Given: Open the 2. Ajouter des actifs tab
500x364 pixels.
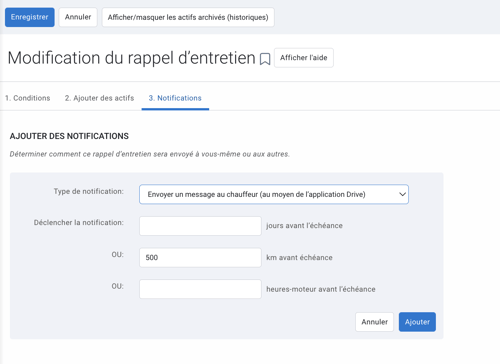Looking at the screenshot, I should (x=99, y=98).
